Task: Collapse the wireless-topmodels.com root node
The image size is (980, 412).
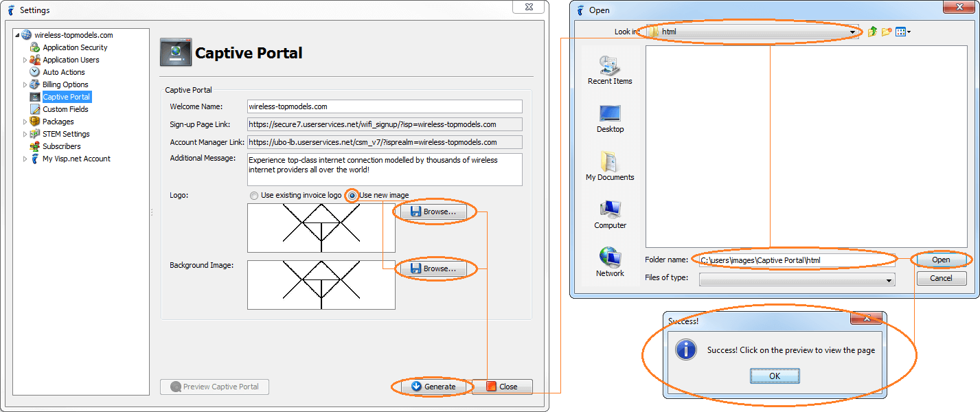Action: [17, 35]
